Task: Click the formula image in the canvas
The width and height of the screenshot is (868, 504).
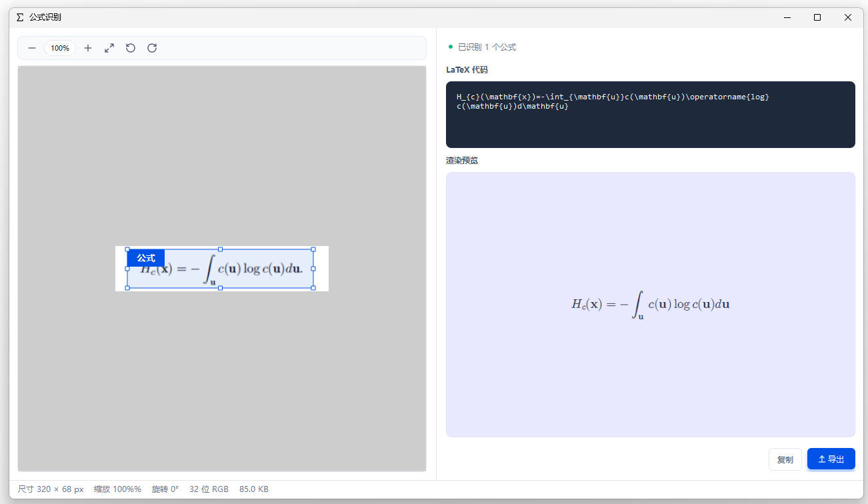Action: [x=222, y=269]
